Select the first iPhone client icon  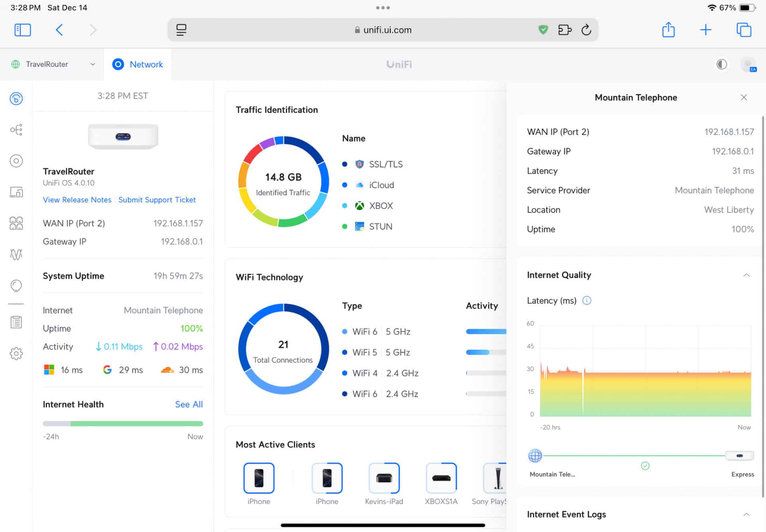click(259, 478)
